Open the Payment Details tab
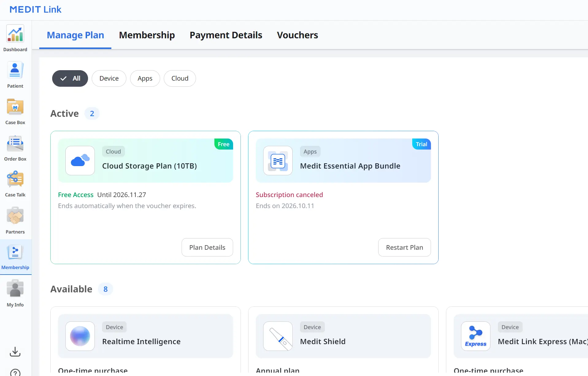The image size is (588, 376). point(226,35)
